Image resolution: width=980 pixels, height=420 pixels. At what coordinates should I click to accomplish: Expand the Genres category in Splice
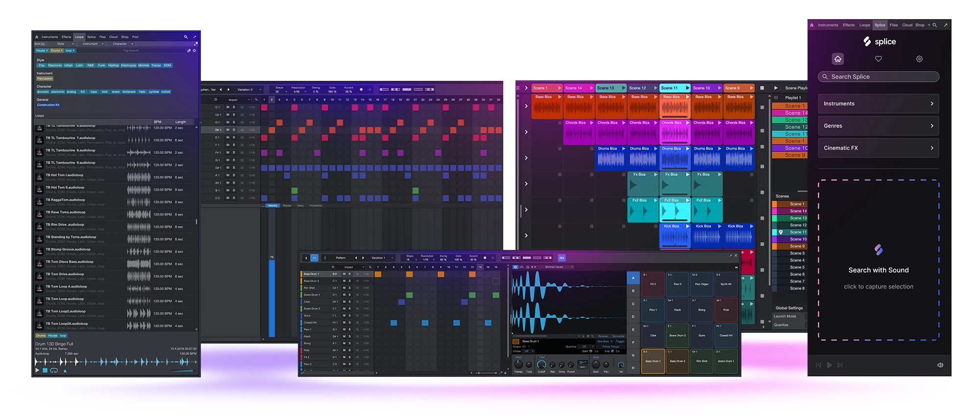coord(878,126)
